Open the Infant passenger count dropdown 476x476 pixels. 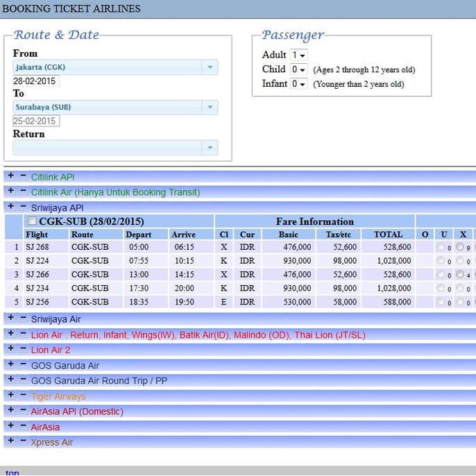coord(298,84)
